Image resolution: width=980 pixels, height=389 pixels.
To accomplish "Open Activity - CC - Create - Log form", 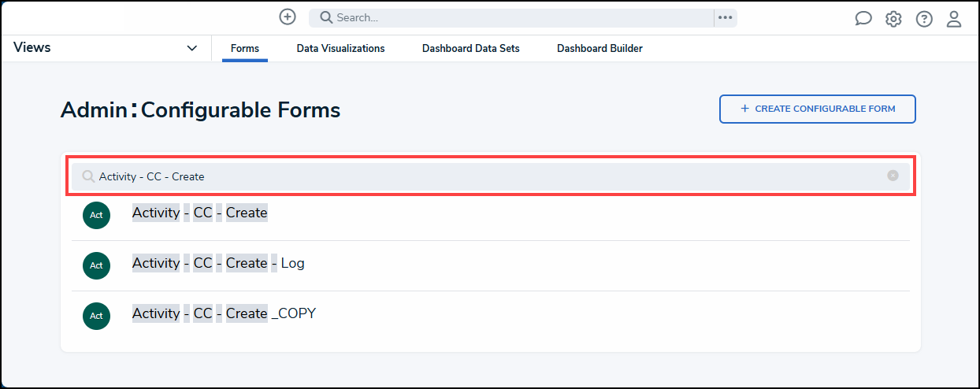I will 218,263.
